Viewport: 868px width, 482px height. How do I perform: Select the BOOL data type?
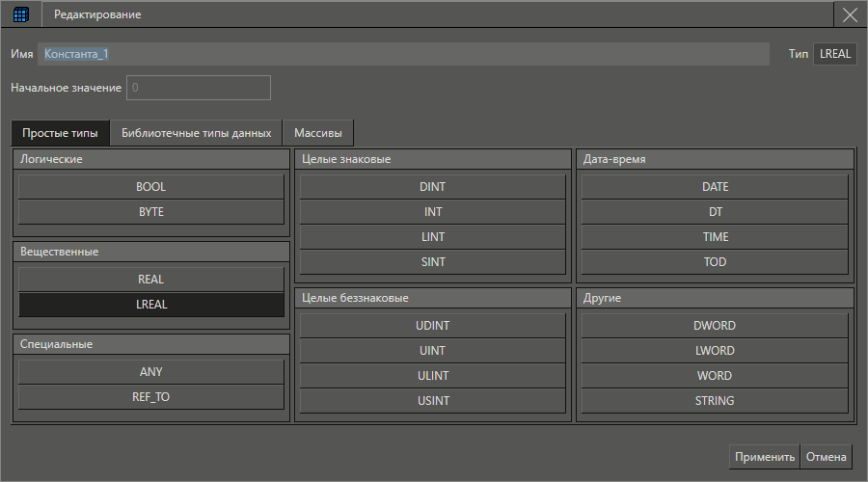pos(151,187)
